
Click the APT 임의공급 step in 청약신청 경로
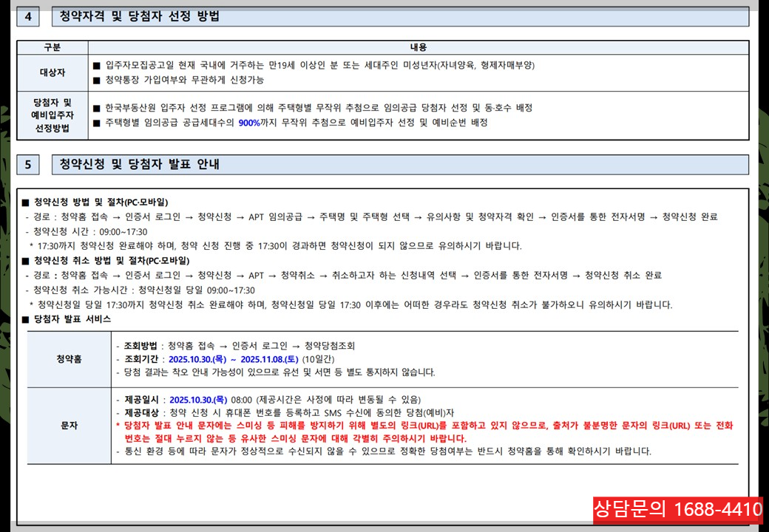(x=275, y=217)
